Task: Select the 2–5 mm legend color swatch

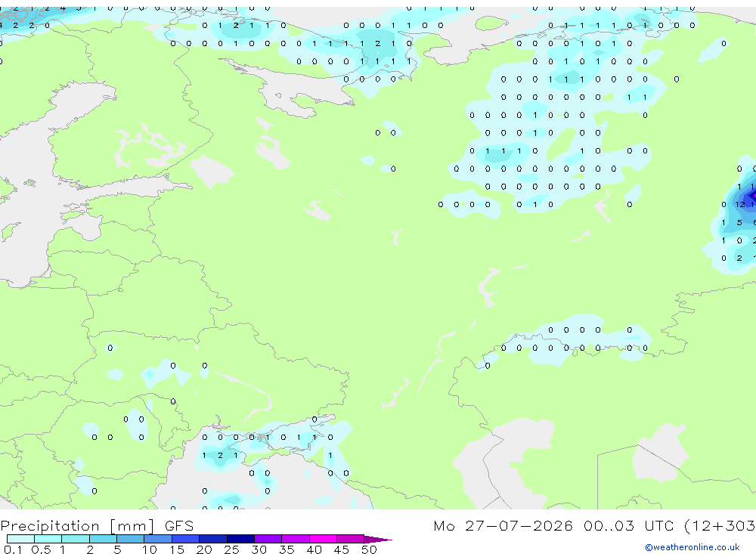Action: click(x=103, y=539)
